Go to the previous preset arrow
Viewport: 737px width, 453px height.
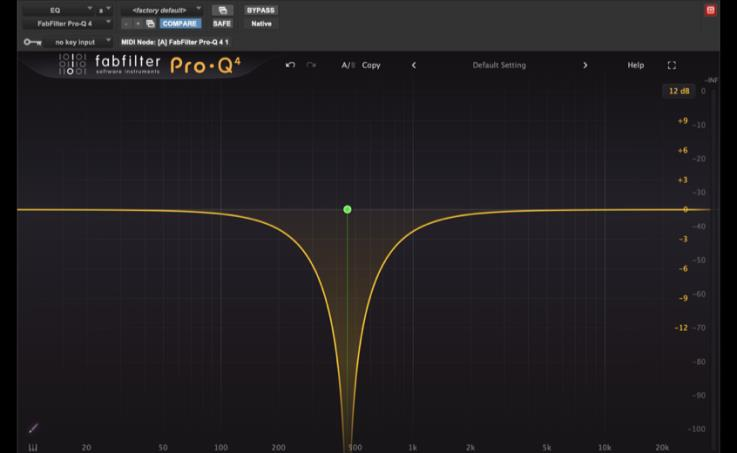(414, 65)
